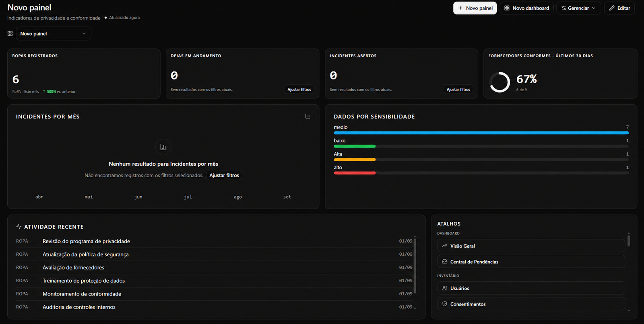Select activity 'Monitoramento de conformidade'
Screen dimensions: 644x324
[214, 294]
